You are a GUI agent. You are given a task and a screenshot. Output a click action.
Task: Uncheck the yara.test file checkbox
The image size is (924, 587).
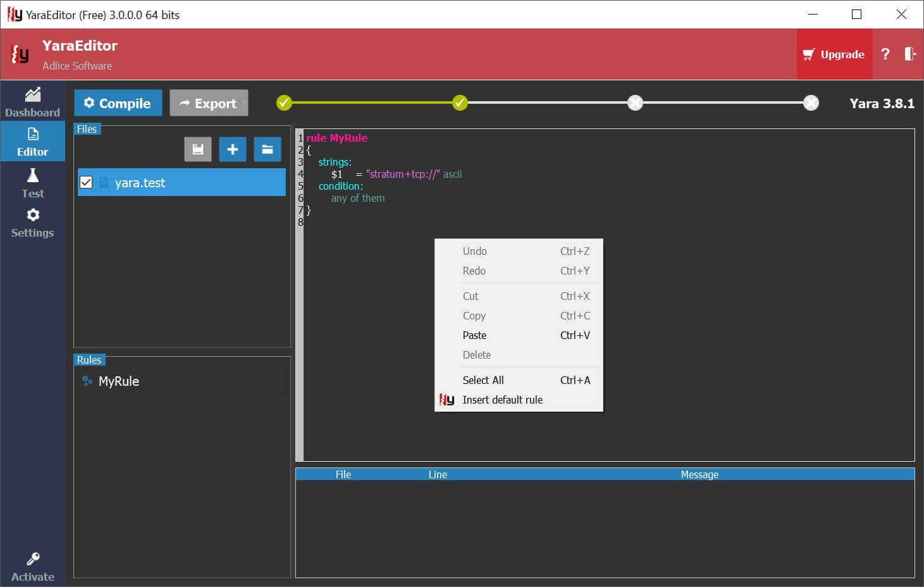click(x=87, y=183)
